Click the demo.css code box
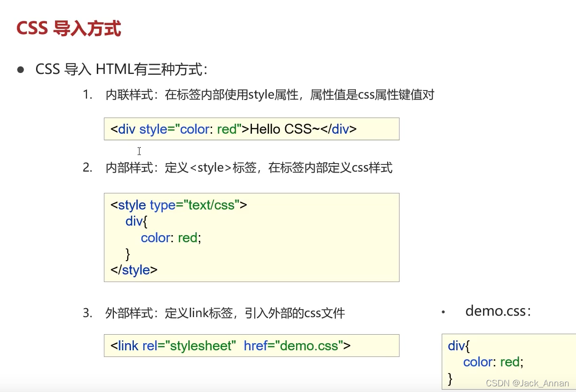 [x=508, y=361]
